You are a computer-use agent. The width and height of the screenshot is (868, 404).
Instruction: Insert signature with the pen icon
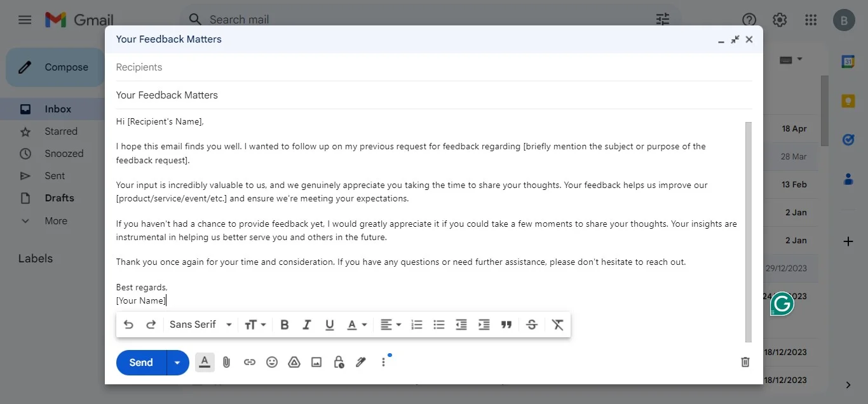point(360,362)
